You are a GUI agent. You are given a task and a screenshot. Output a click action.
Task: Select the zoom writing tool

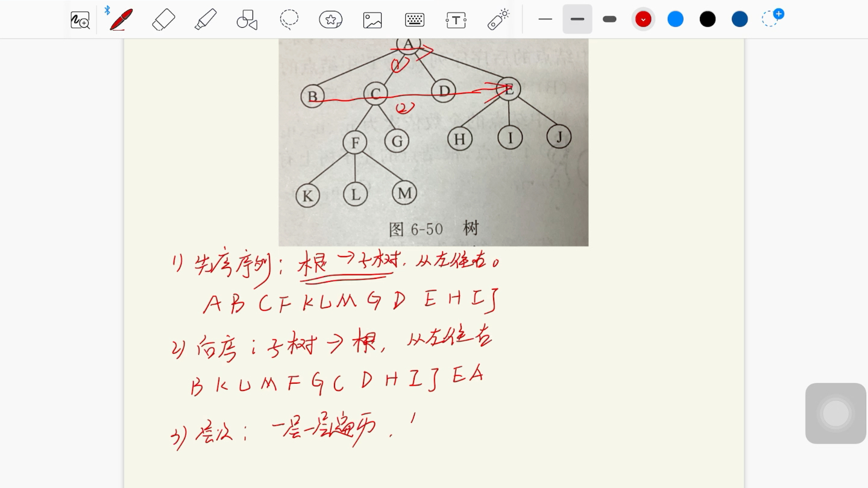click(x=80, y=19)
